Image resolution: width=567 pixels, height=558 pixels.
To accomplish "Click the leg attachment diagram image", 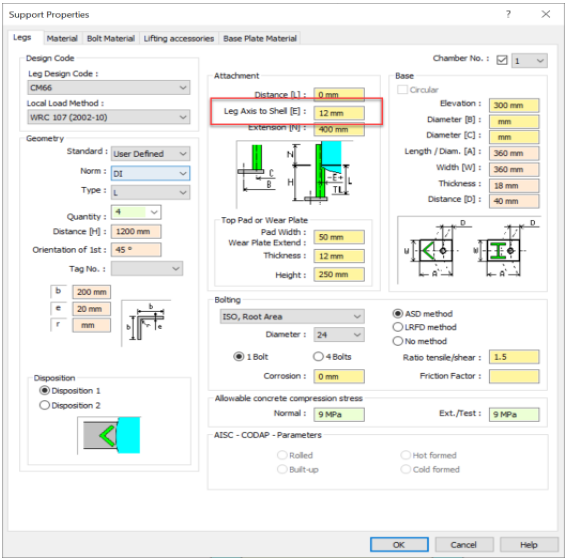I will 294,174.
